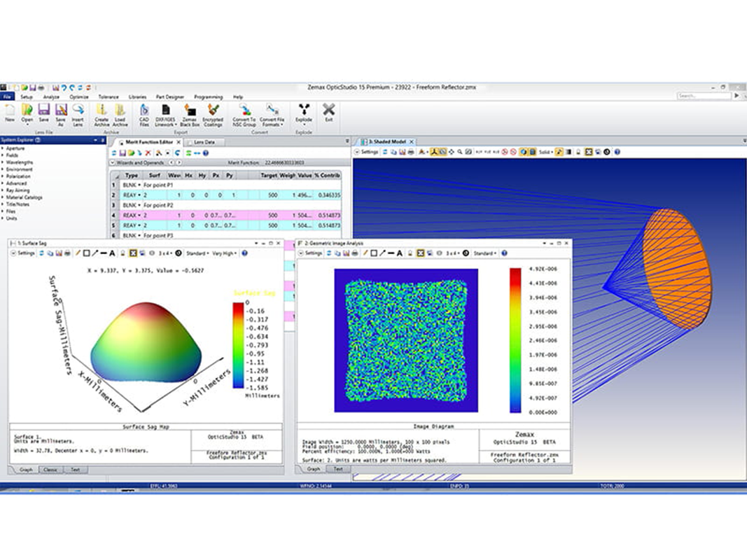Select the text annotation A tool in Surface Sag
The height and width of the screenshot is (560, 747).
[x=112, y=253]
